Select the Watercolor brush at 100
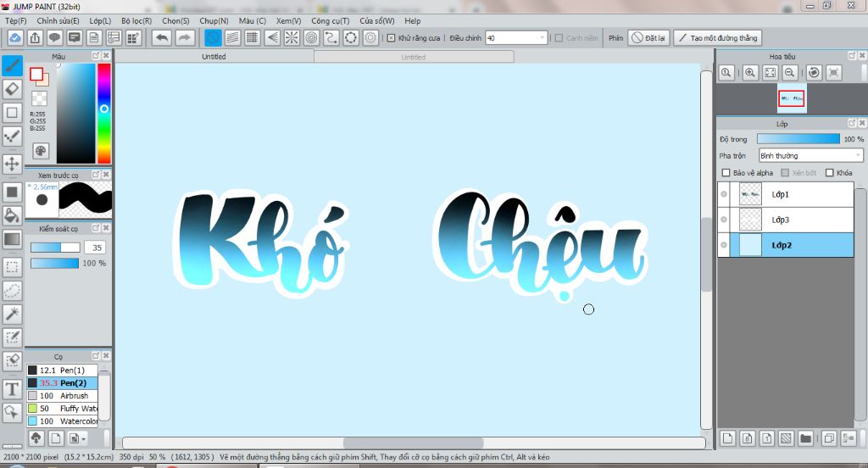 [x=62, y=421]
